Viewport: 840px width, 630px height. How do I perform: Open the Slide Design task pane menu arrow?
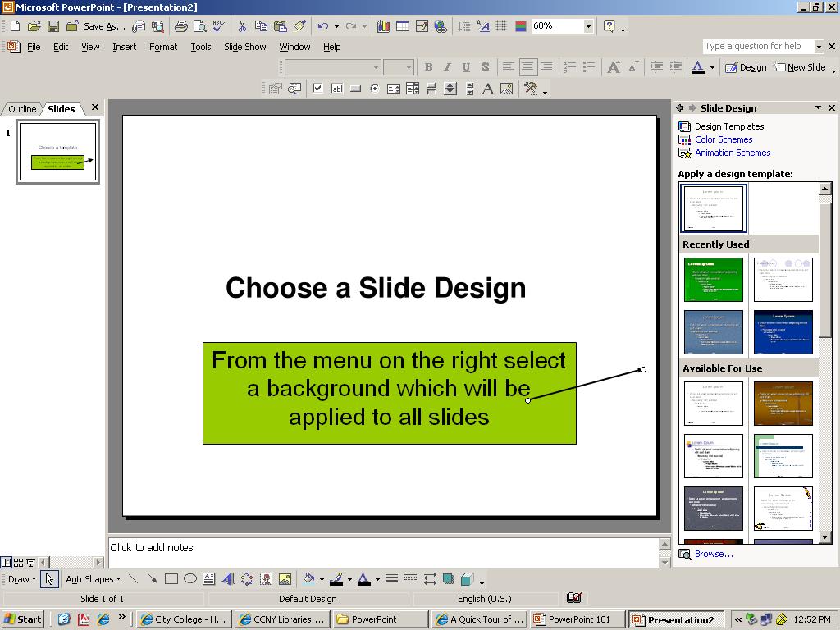point(818,107)
